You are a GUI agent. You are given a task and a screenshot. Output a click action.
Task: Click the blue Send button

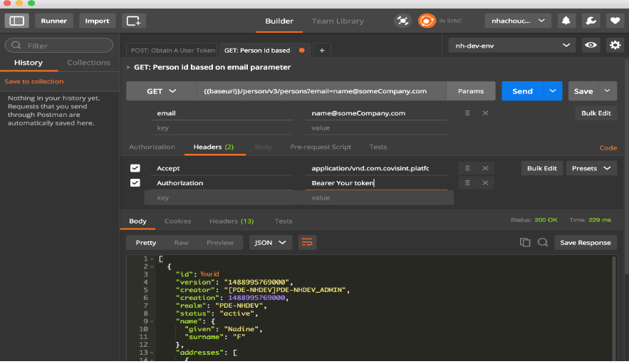tap(522, 91)
